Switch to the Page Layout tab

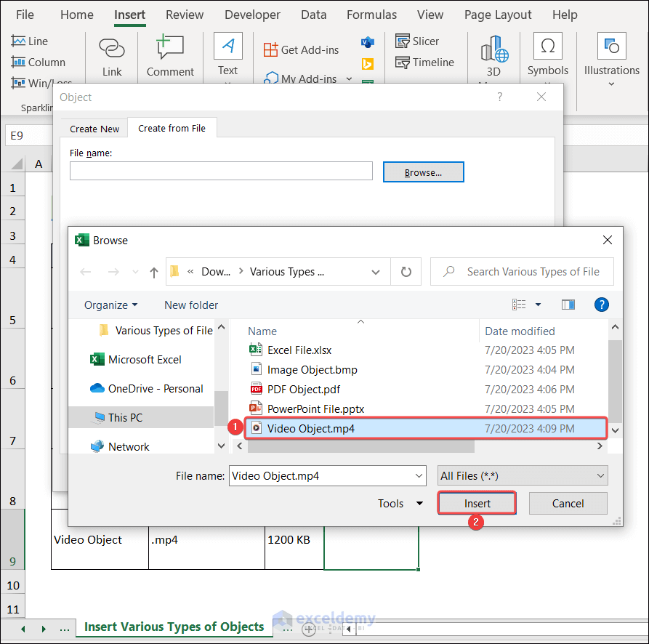[498, 15]
